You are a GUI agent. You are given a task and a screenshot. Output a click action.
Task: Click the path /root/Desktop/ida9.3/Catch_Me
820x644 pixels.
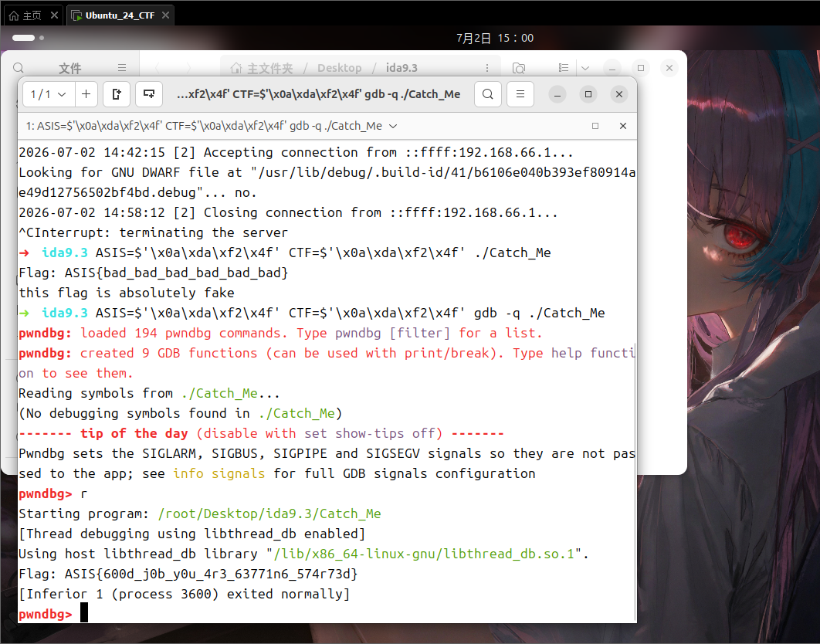point(269,514)
